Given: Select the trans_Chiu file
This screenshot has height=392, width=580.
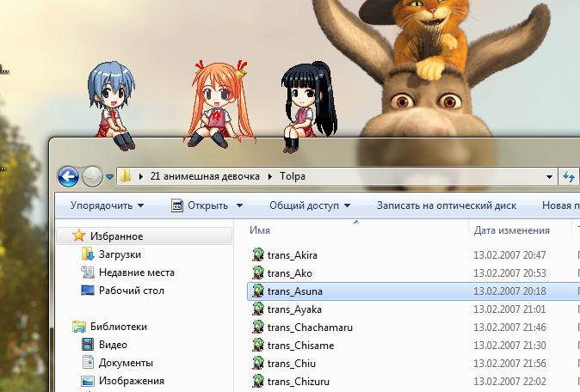Looking at the screenshot, I should (292, 364).
